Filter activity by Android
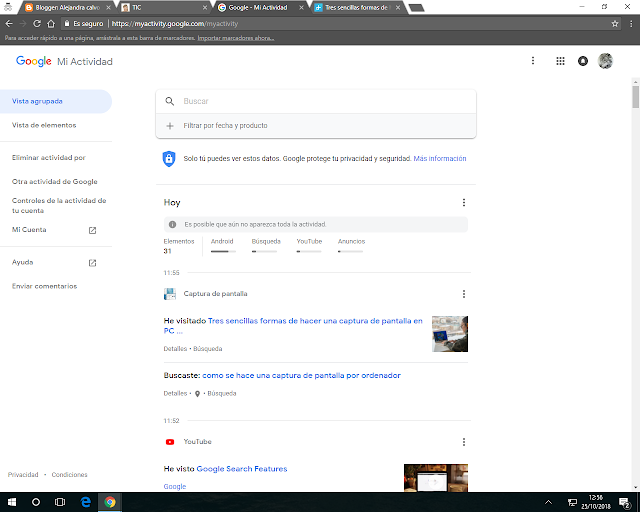Screen dimensions: 640x512 (x=223, y=246)
